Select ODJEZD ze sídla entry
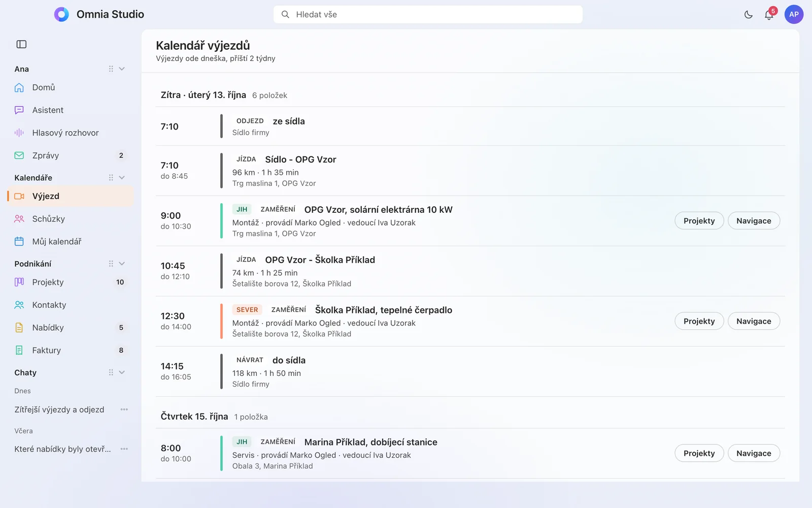This screenshot has width=812, height=508. tap(470, 126)
